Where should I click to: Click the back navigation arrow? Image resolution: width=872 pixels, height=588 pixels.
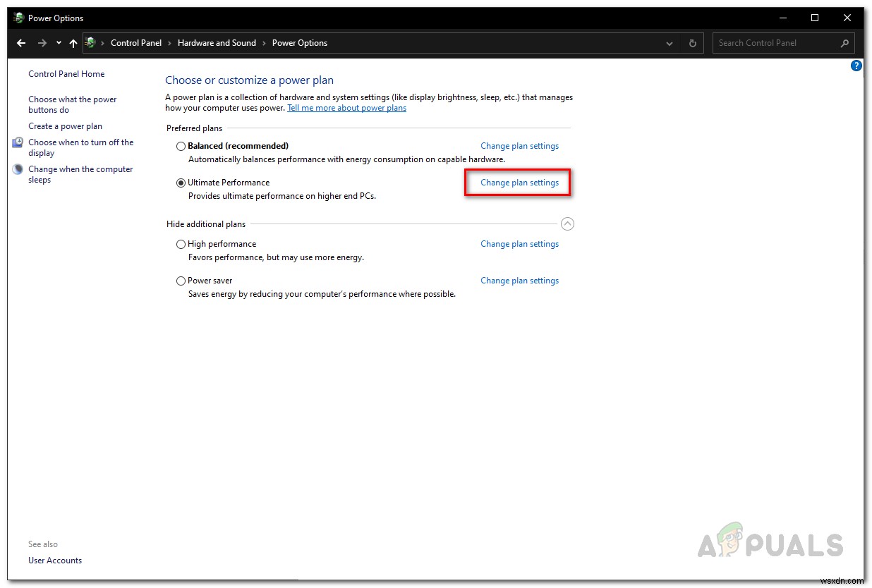pos(21,43)
